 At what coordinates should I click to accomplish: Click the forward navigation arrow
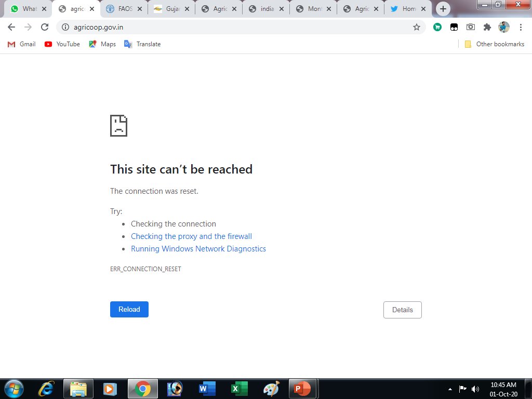pos(28,27)
